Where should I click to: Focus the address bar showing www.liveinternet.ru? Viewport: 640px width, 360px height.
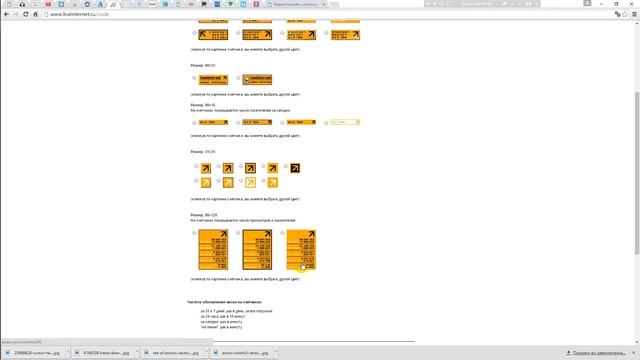tap(327, 14)
